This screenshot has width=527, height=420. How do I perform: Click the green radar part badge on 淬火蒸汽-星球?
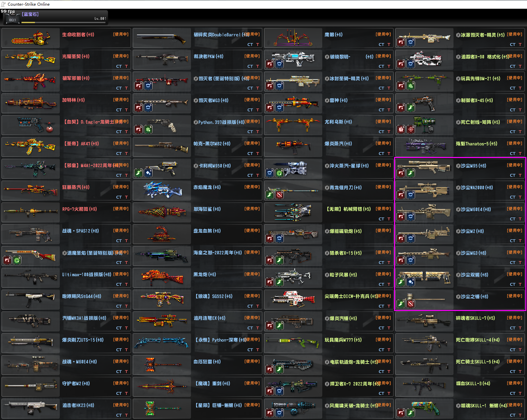click(x=279, y=173)
